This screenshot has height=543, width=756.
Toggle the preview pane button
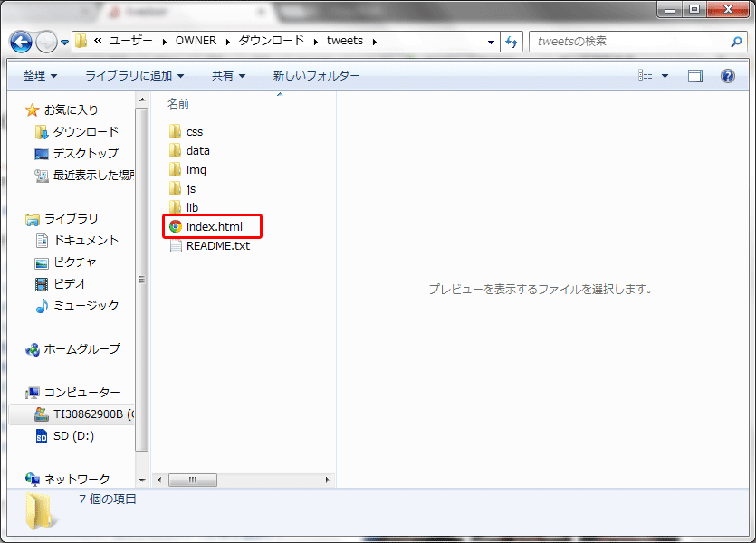(x=695, y=76)
